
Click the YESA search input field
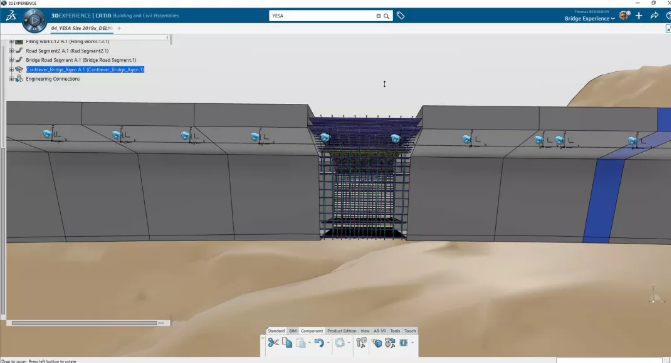click(323, 16)
